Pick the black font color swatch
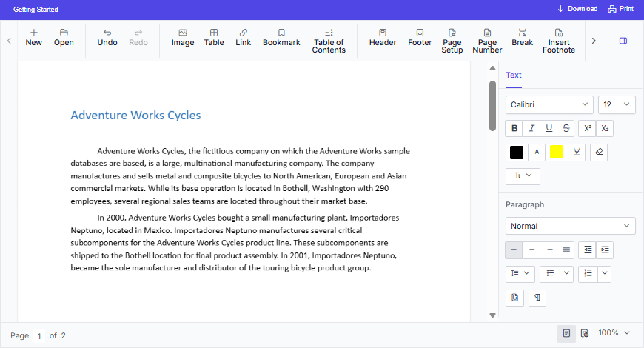644x348 pixels. (x=517, y=152)
